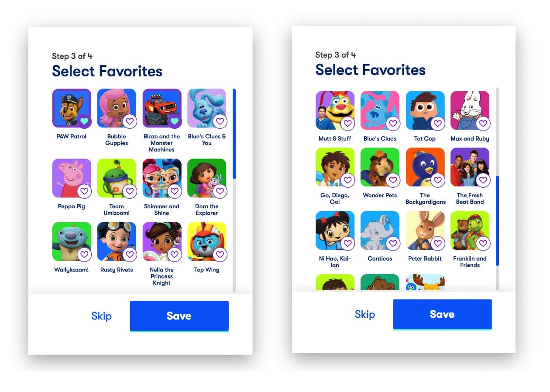This screenshot has height=392, width=550.
Task: Select The Backyardigans thumbnail
Action: (425, 167)
